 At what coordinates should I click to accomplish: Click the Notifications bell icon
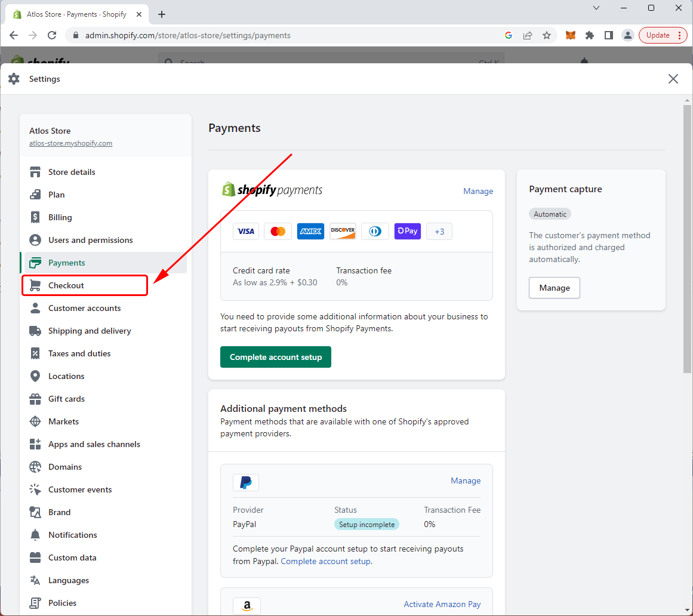pyautogui.click(x=35, y=535)
